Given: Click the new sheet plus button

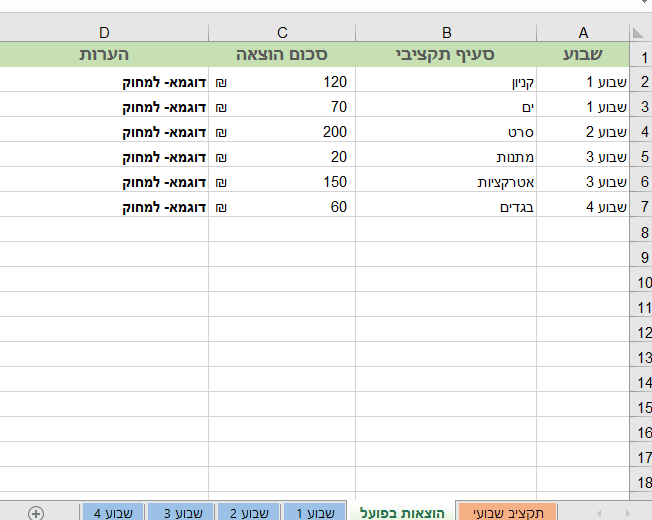Looking at the screenshot, I should tap(36, 513).
